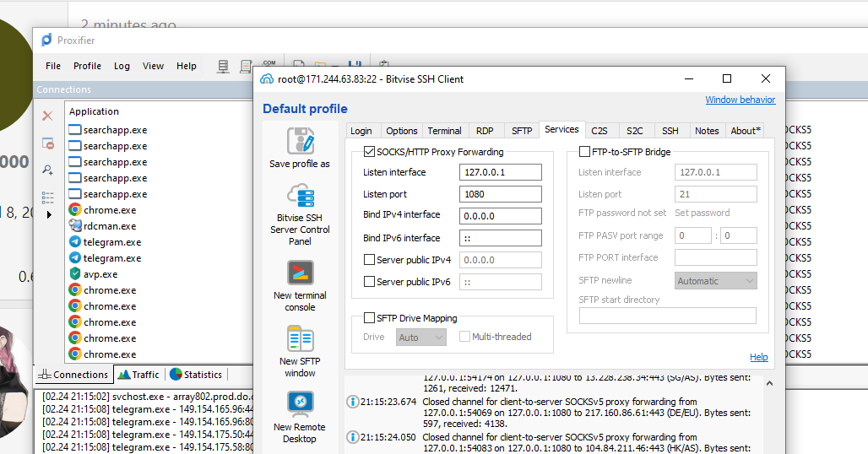The image size is (868, 454).
Task: Switch to Proxifier Statistics tab
Action: (x=196, y=375)
